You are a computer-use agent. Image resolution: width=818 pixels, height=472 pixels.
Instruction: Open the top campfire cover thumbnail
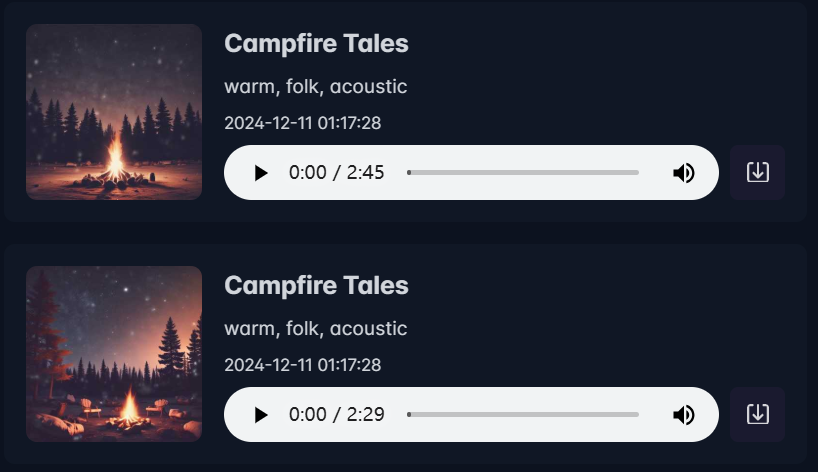pyautogui.click(x=114, y=112)
